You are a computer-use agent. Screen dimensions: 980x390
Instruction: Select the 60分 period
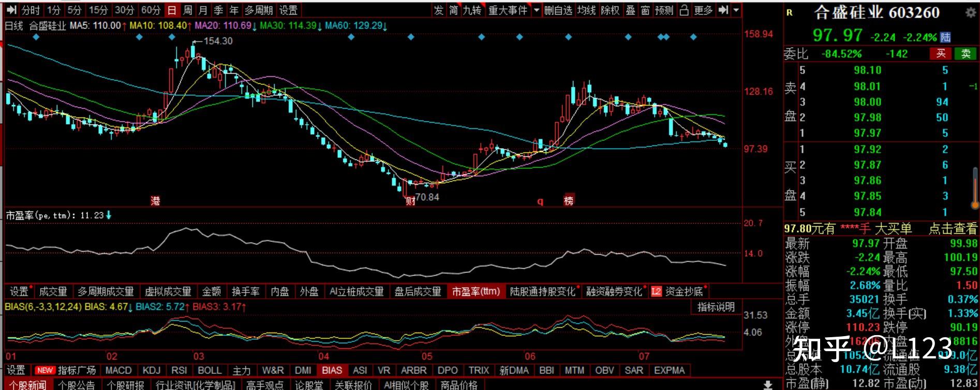tap(151, 10)
